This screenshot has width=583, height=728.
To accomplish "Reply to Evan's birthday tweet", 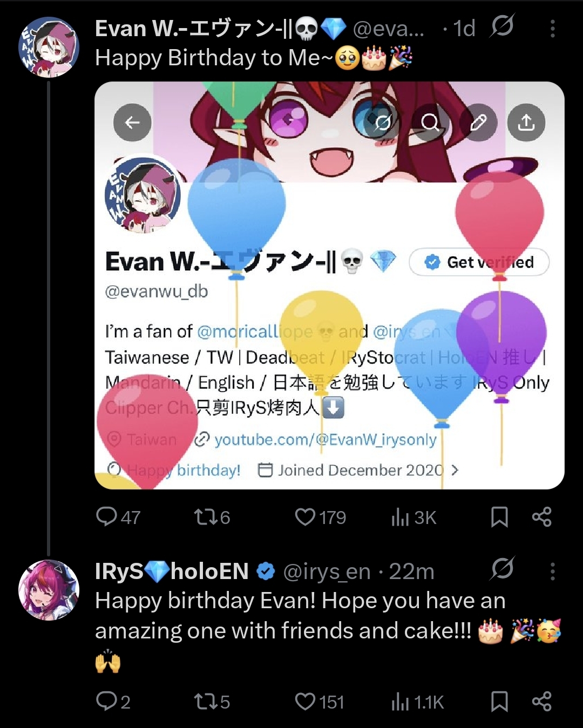I will click(118, 517).
